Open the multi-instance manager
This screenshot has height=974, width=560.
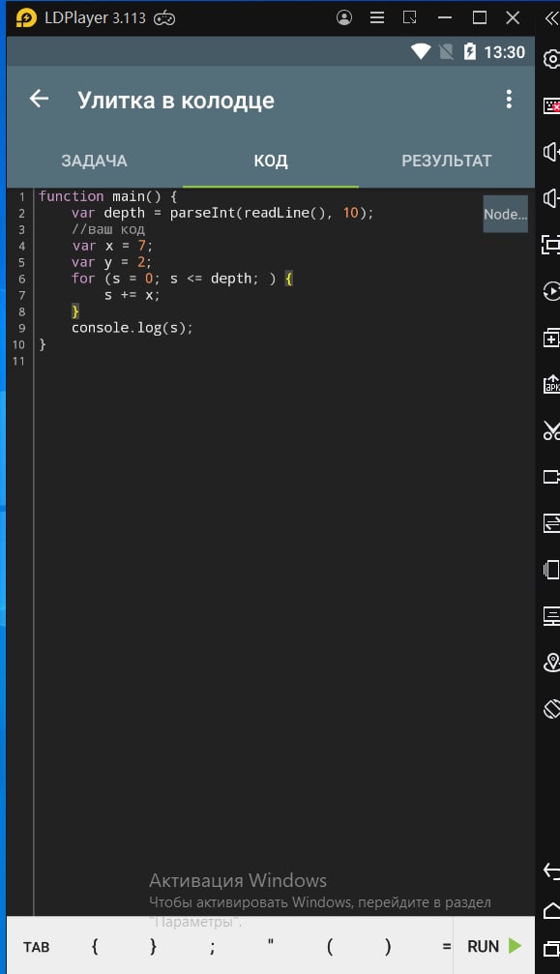pyautogui.click(x=551, y=338)
